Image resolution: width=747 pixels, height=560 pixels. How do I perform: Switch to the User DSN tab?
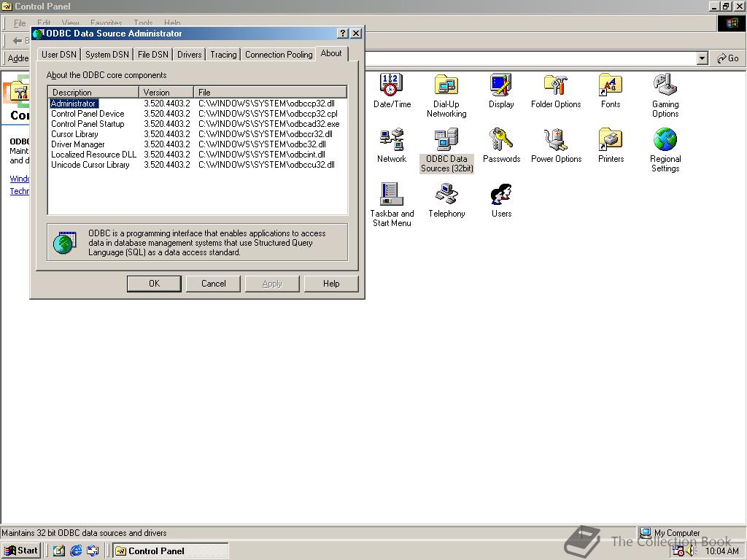(59, 55)
